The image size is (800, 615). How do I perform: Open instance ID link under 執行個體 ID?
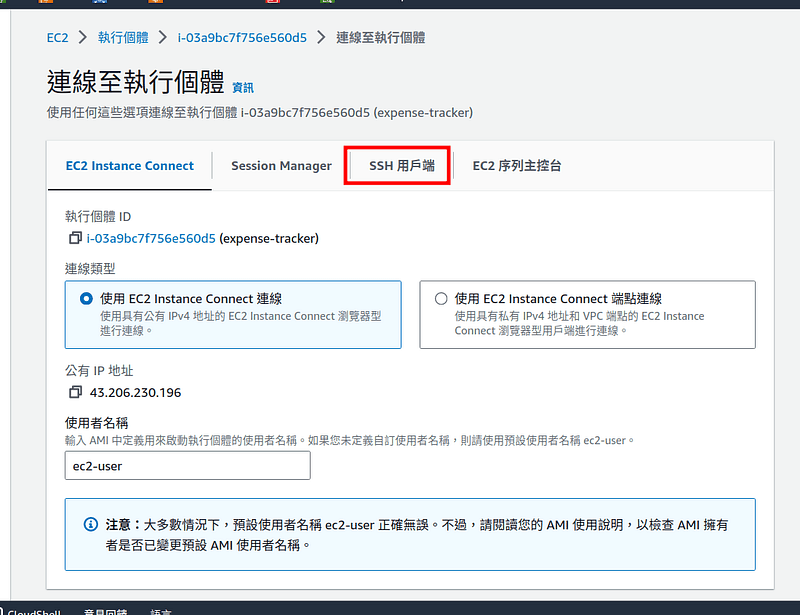(x=151, y=238)
